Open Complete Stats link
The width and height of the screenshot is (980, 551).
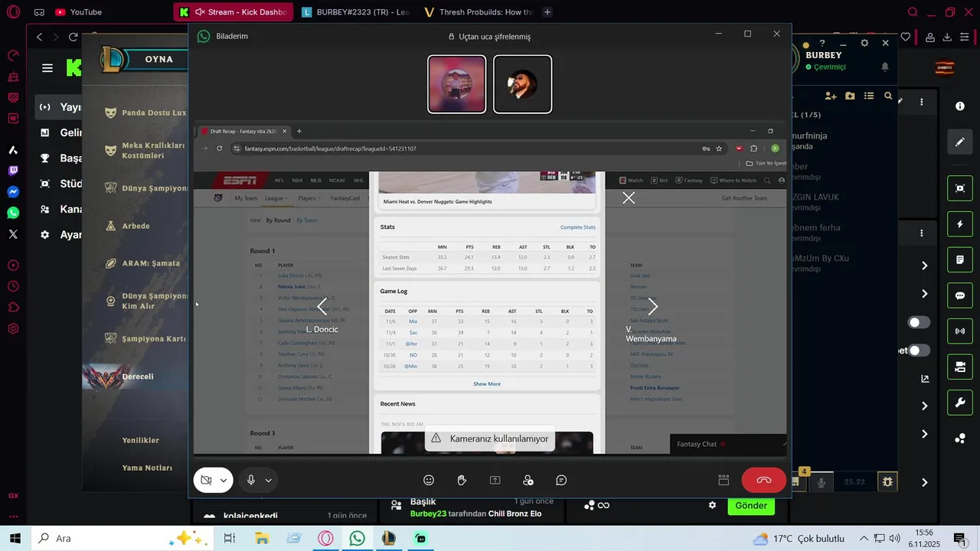(x=578, y=227)
